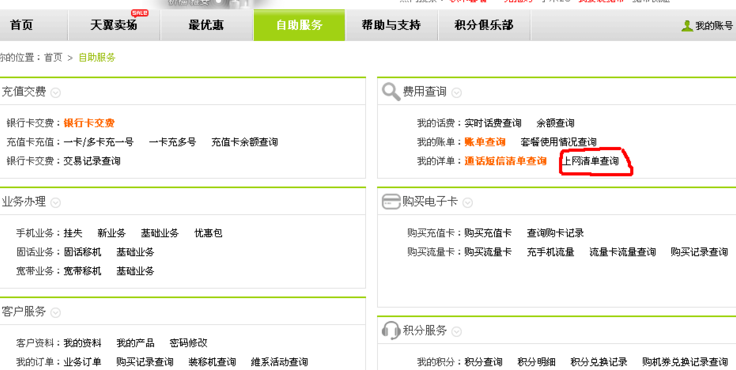Image resolution: width=736 pixels, height=370 pixels.
Task: Open orange 银行卡交费 link
Action: 89,123
